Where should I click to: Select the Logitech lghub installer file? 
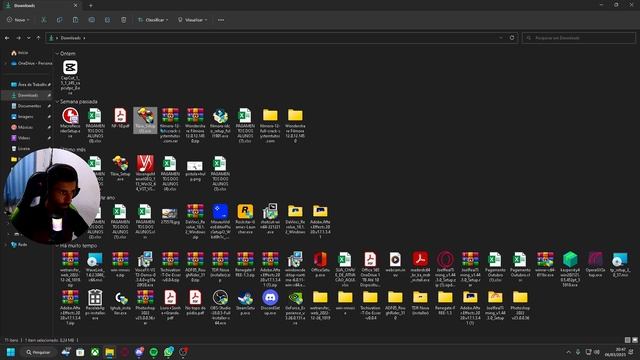[120, 302]
